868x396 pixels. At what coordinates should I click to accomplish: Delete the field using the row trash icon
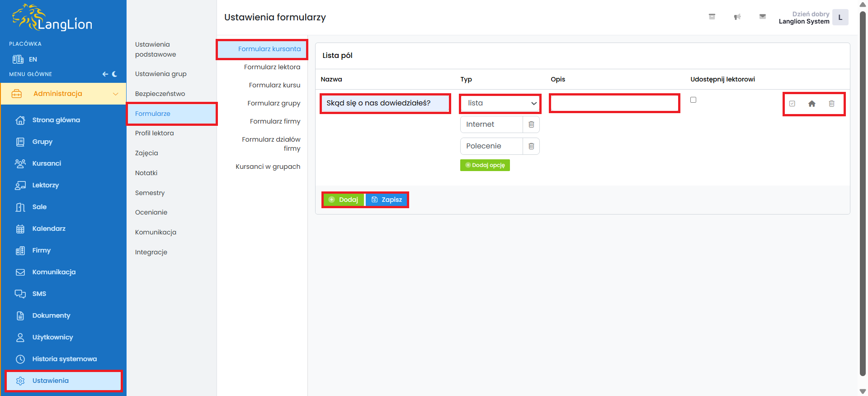click(831, 104)
